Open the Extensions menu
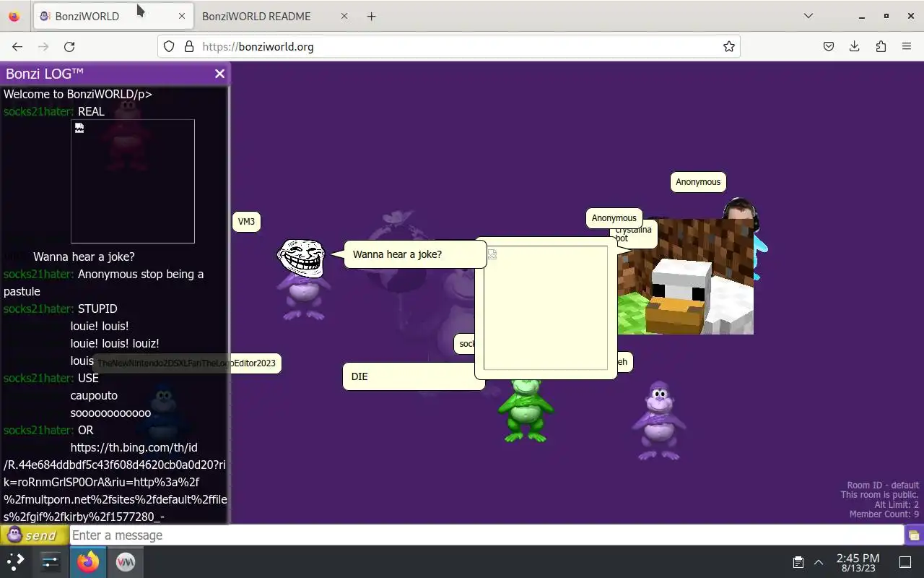The image size is (924, 578). tap(881, 46)
